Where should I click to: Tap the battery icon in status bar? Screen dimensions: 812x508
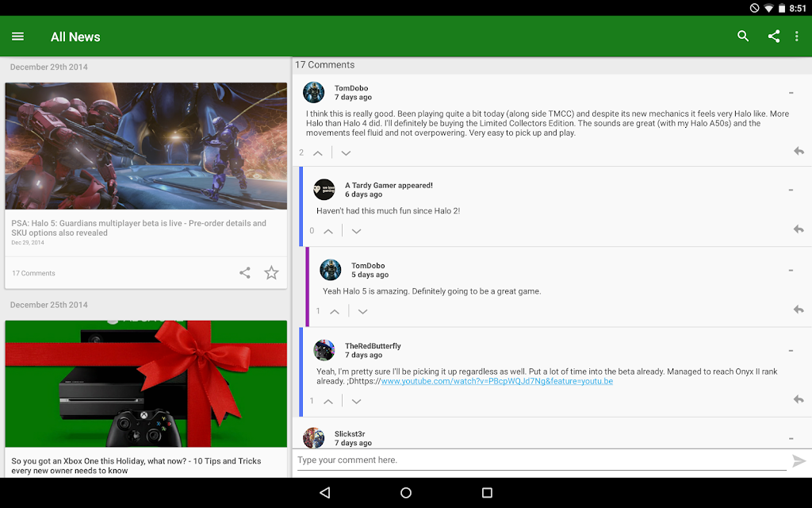point(782,8)
